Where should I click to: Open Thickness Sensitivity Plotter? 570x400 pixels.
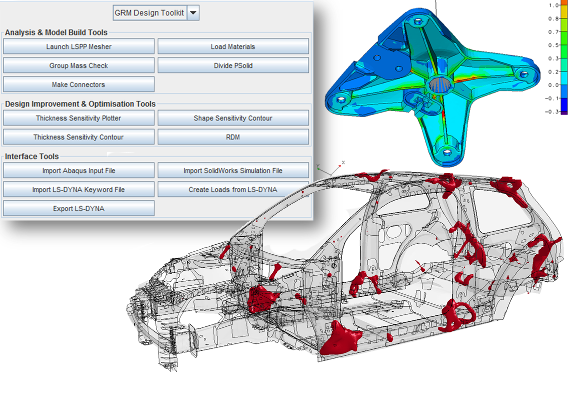point(79,118)
